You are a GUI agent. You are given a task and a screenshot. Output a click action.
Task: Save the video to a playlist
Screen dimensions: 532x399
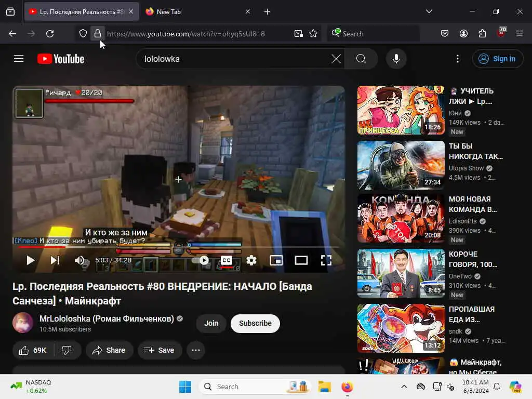(159, 350)
